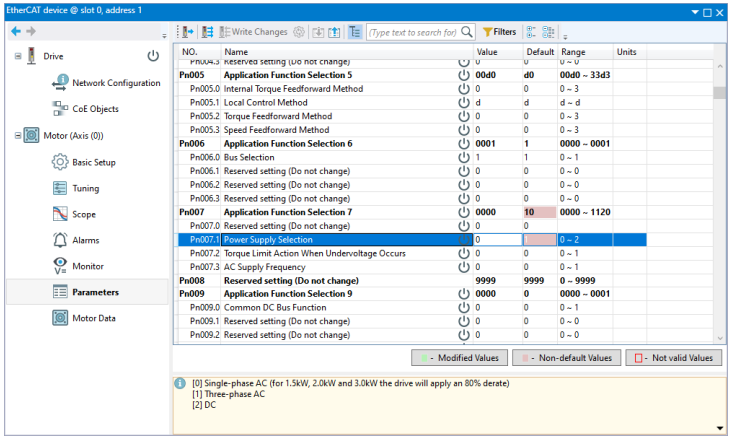This screenshot has width=732, height=440.
Task: Click the pink default cell of Pn007.1
Action: click(540, 240)
